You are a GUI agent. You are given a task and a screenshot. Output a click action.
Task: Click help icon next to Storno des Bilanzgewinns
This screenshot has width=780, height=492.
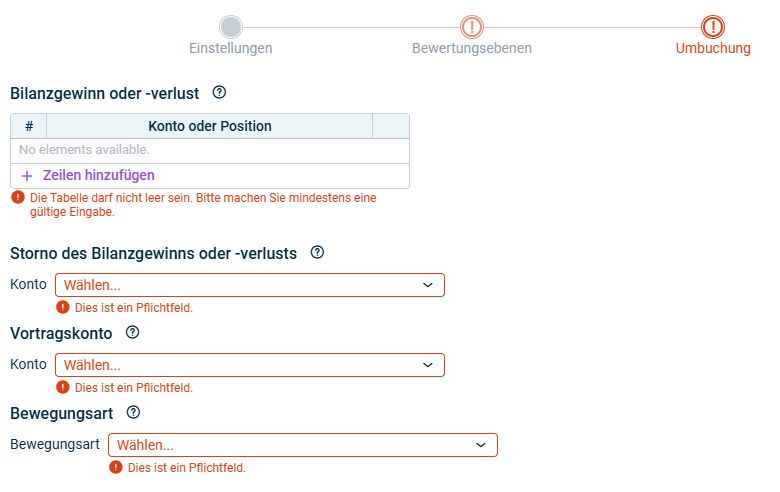point(318,253)
